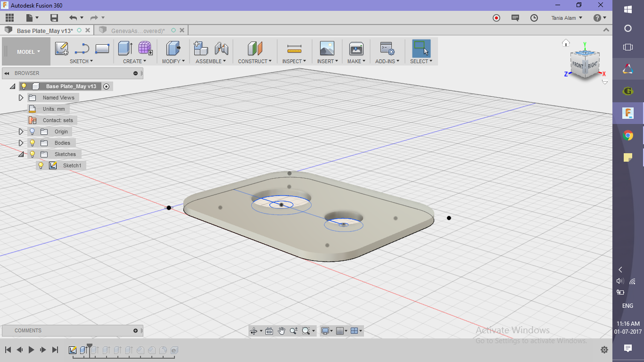Click the 3D Print icon under Make

click(356, 49)
